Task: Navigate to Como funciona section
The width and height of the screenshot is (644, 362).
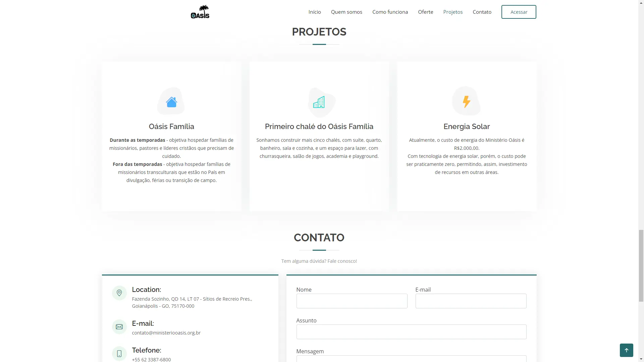Action: tap(390, 12)
